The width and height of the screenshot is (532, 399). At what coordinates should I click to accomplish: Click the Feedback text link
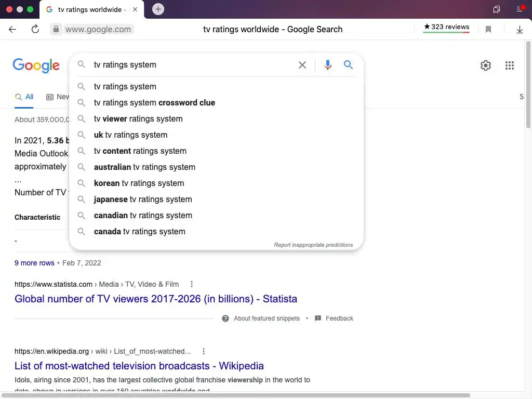[339, 318]
